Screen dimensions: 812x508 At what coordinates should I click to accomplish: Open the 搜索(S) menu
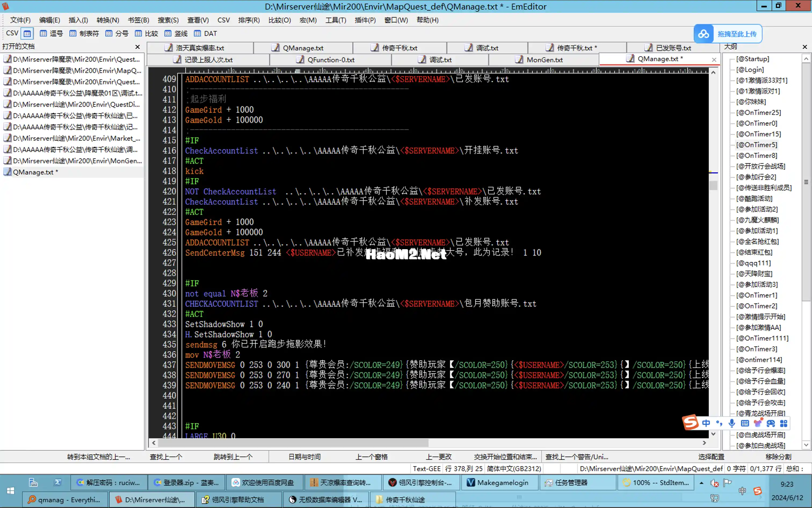168,20
